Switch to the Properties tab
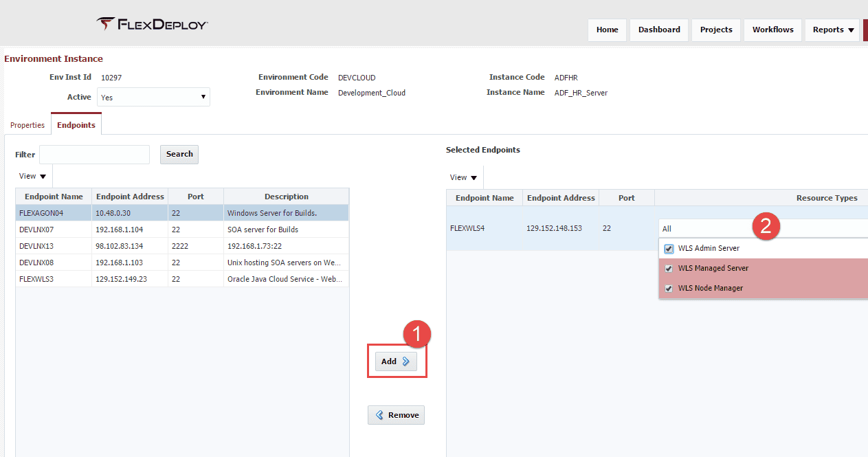This screenshot has height=457, width=868. pos(27,125)
